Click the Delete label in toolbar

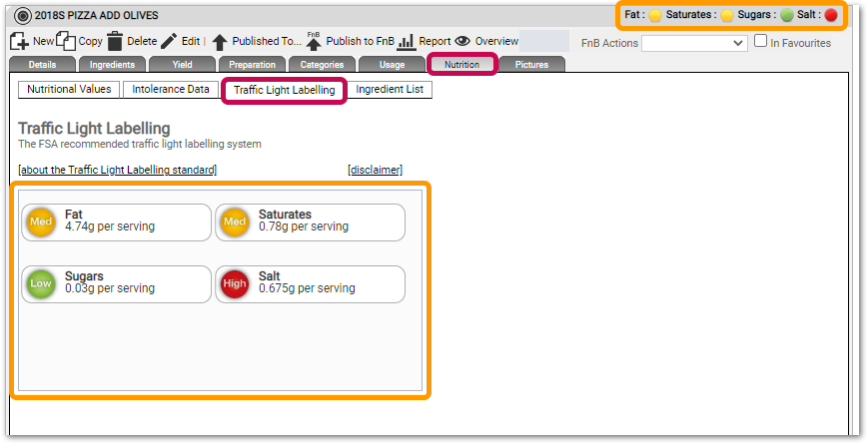[x=142, y=42]
